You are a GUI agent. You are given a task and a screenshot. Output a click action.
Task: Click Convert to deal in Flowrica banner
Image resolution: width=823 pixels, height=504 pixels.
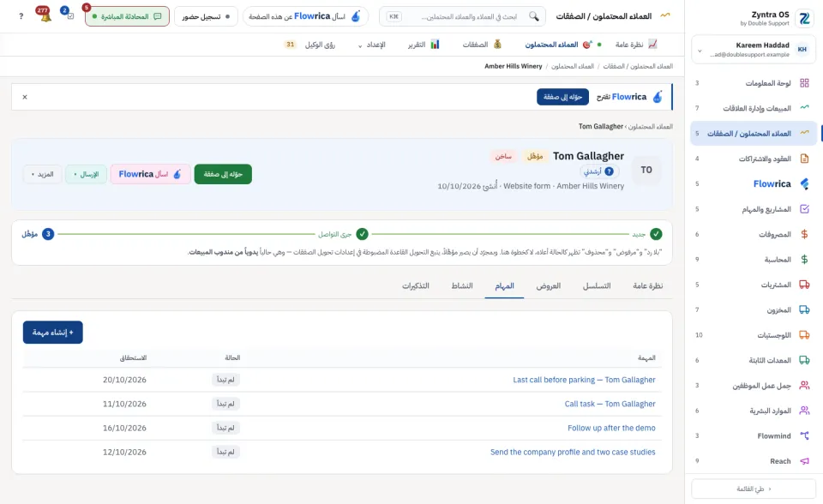pos(562,97)
